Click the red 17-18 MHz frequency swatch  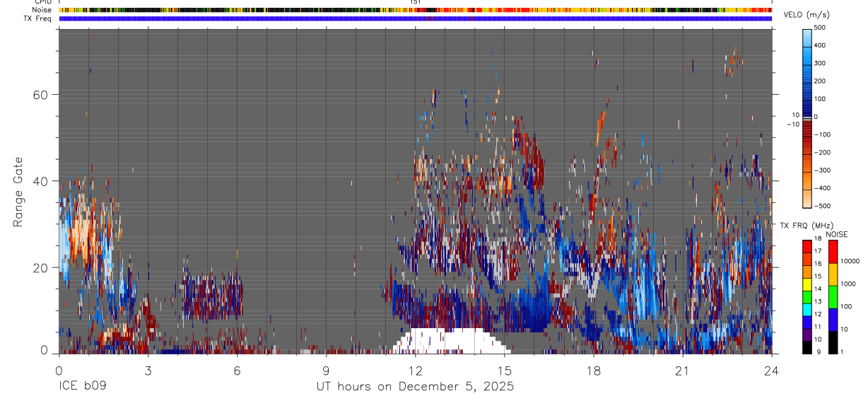807,246
